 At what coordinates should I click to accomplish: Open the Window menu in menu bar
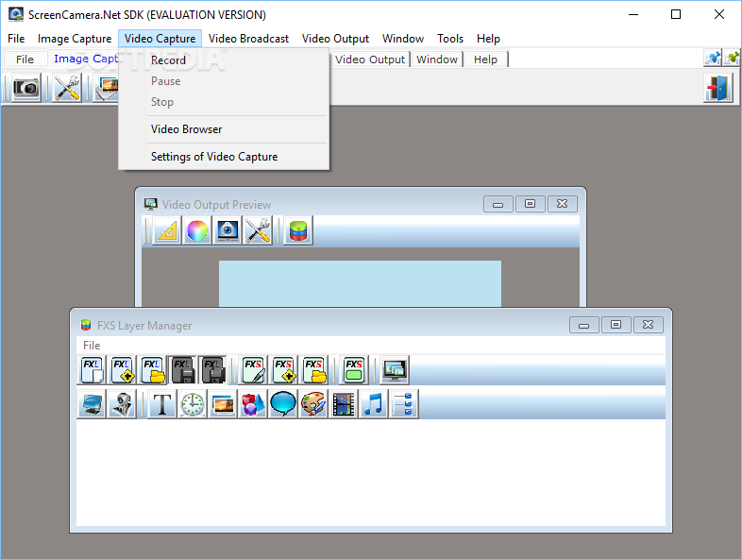(403, 39)
